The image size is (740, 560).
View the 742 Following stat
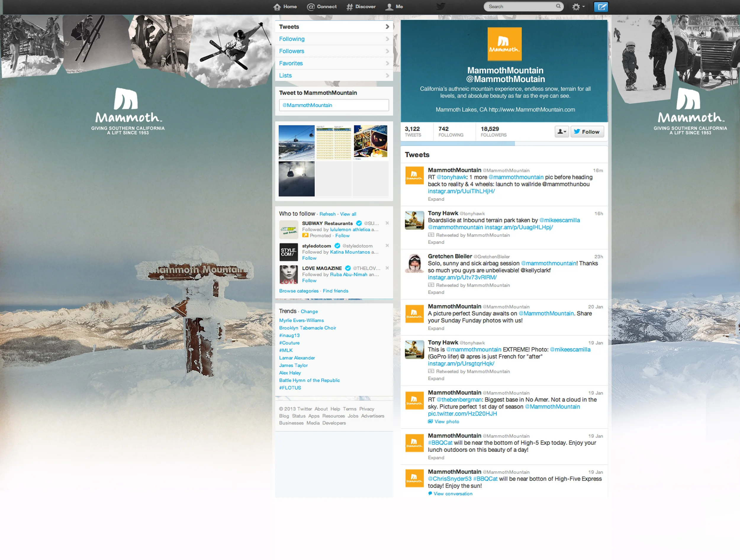451,131
